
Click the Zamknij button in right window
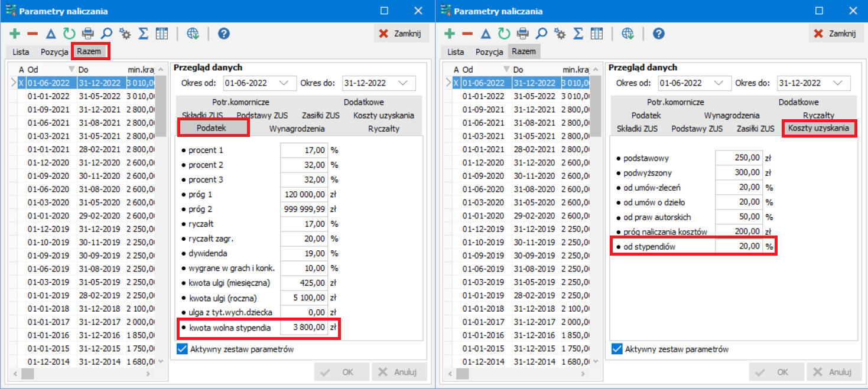[836, 34]
